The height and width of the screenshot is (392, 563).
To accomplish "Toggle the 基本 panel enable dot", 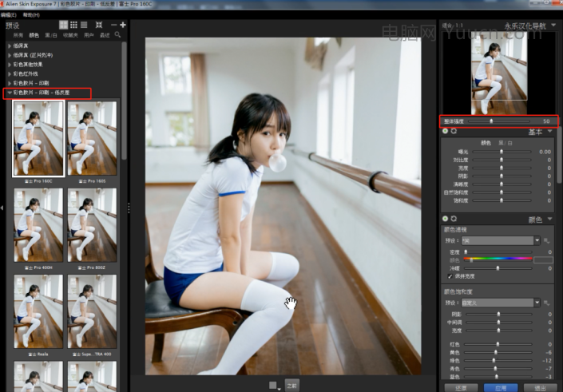I will [446, 131].
